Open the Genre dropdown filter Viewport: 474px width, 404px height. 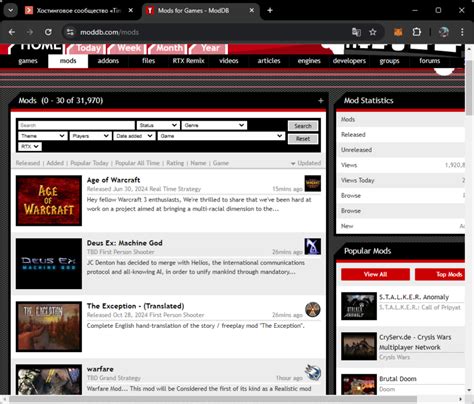[214, 125]
